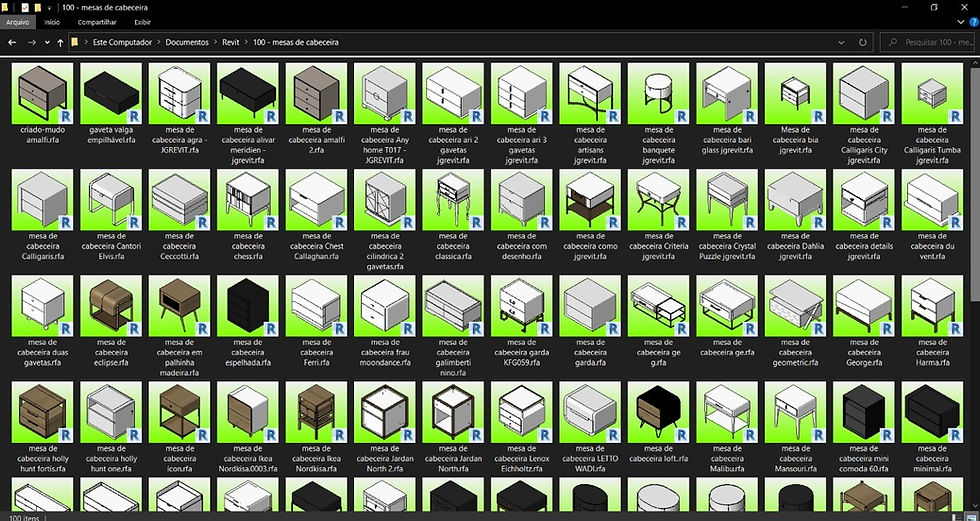Viewport: 980px width, 521px height.
Task: Select mesa de cabeceira Ceccotti.rfa icon
Action: coord(179,199)
